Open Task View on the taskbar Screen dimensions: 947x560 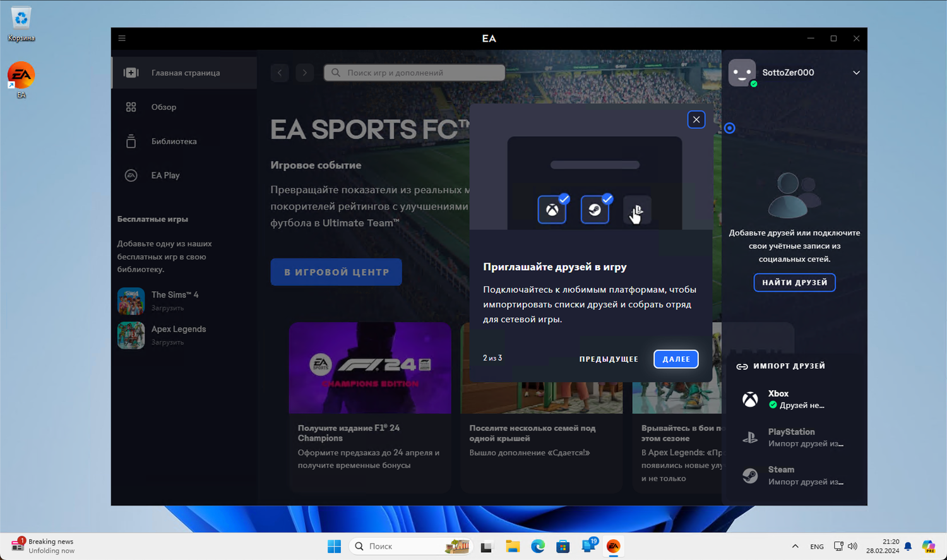coord(486,546)
